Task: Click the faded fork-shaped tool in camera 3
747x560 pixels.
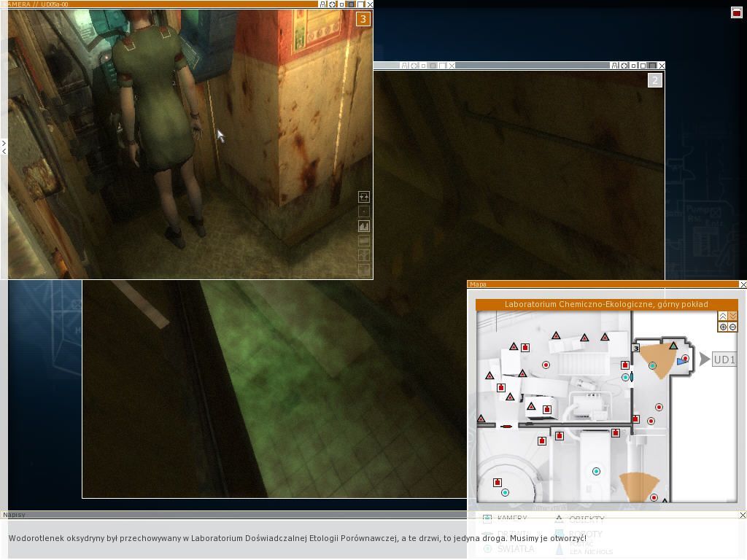Action: point(364,256)
